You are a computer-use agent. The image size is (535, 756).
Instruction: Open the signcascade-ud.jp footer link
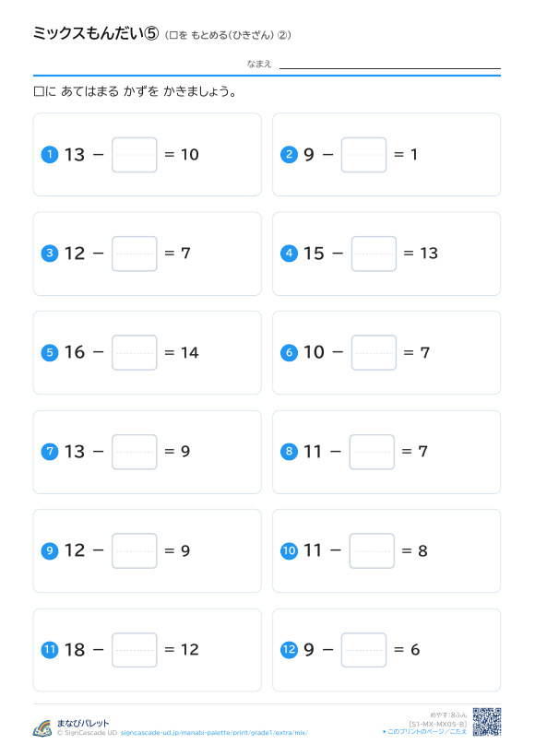point(214,733)
